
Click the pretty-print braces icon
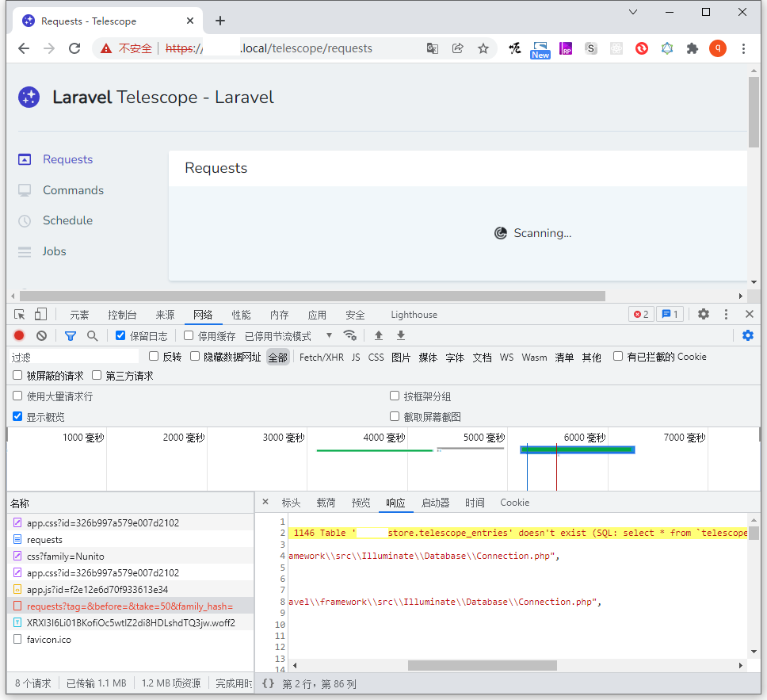tap(268, 683)
